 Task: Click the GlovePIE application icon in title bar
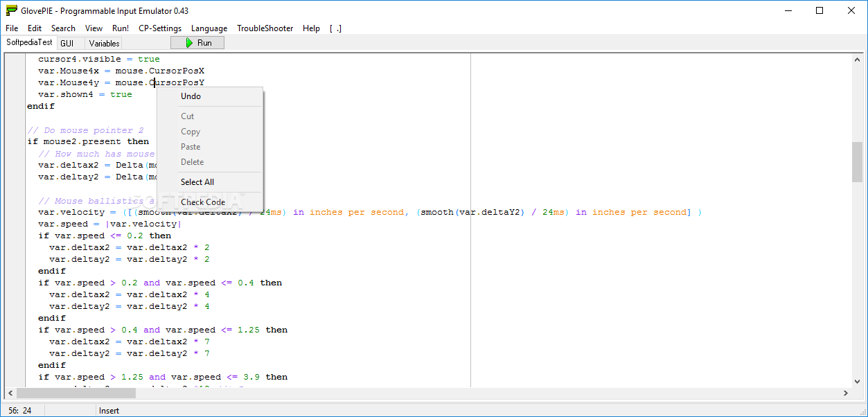click(11, 10)
